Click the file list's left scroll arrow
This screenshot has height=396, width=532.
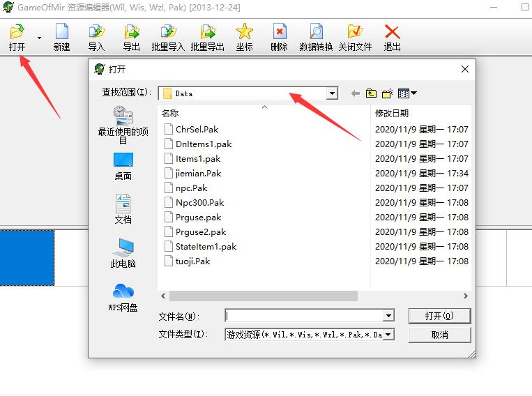163,296
